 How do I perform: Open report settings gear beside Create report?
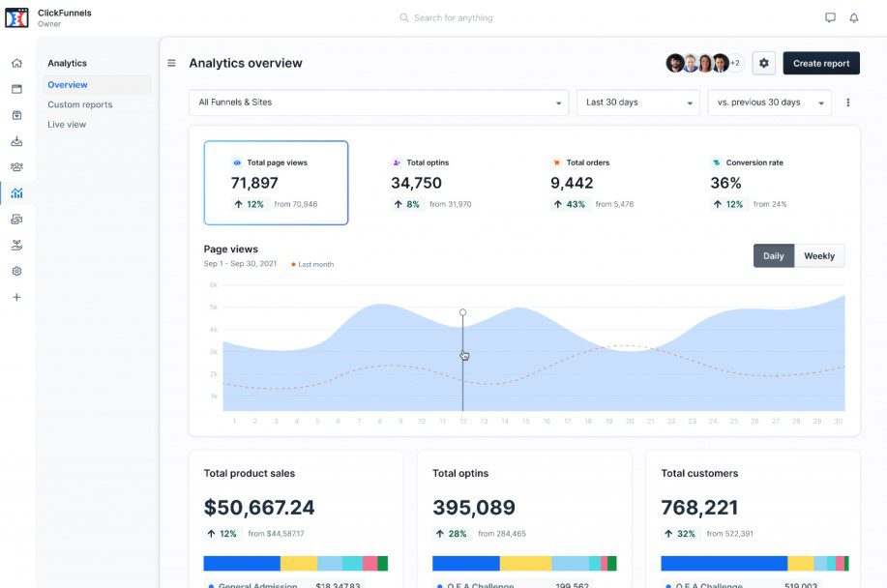[763, 62]
